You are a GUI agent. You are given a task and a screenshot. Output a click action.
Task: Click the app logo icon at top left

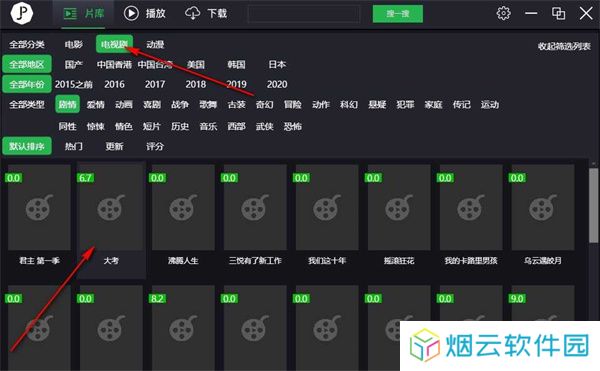[21, 13]
